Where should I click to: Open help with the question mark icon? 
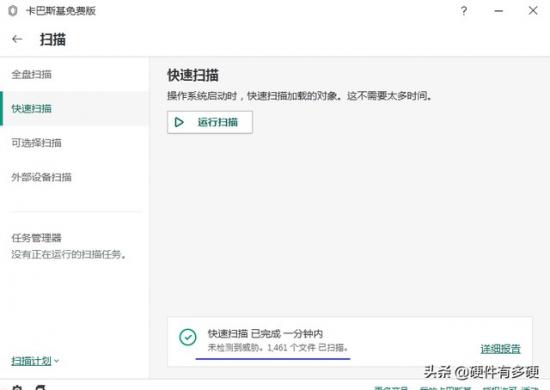pos(464,11)
